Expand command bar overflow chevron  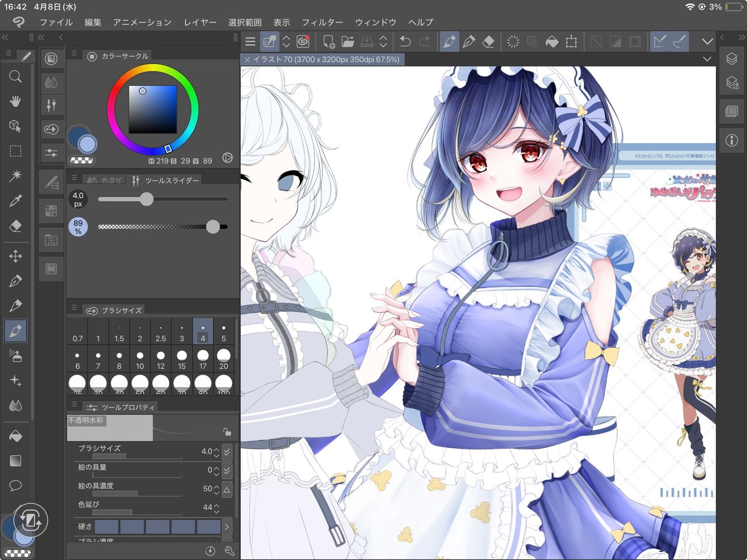pos(707,42)
